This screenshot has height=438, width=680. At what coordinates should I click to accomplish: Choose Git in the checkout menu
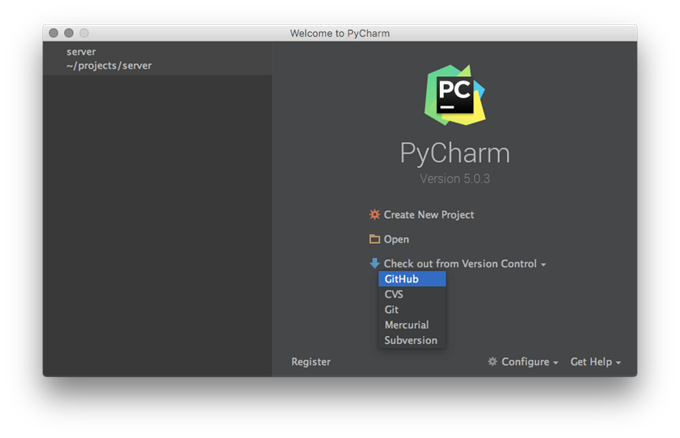(412, 310)
